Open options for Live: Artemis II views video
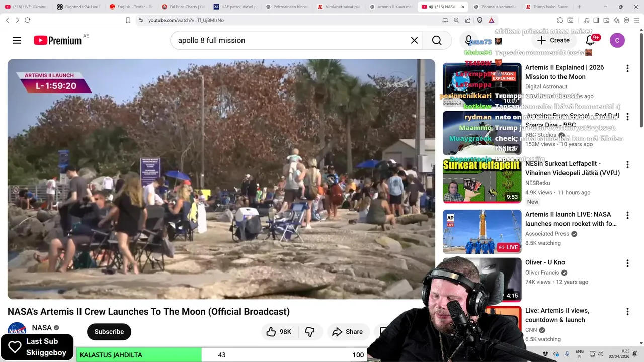This screenshot has width=644, height=362. pyautogui.click(x=627, y=312)
